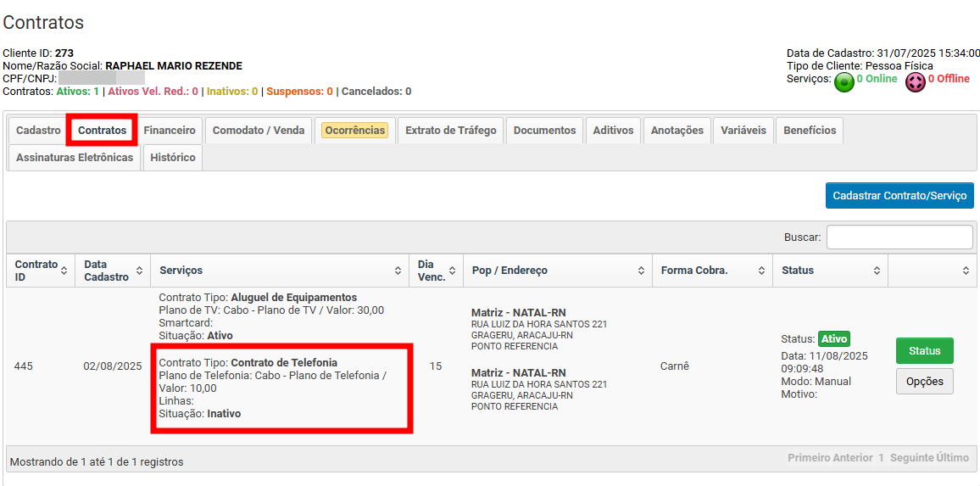Screen dimensions: 980x486
Task: Sort table by Serviços column arrows
Action: point(398,271)
